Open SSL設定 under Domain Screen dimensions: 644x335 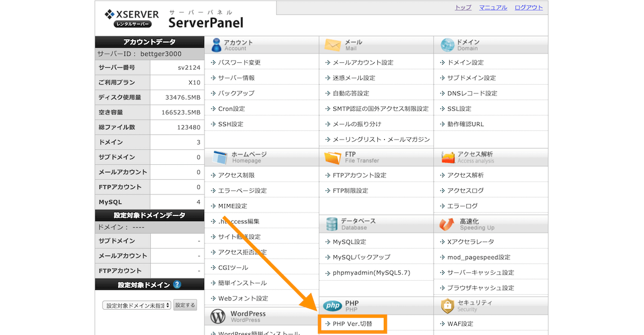[459, 108]
